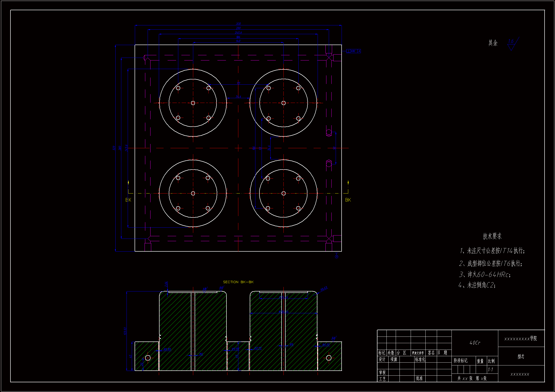
Task: Click the 未注倒角C2 requirement line
Action: point(477,285)
